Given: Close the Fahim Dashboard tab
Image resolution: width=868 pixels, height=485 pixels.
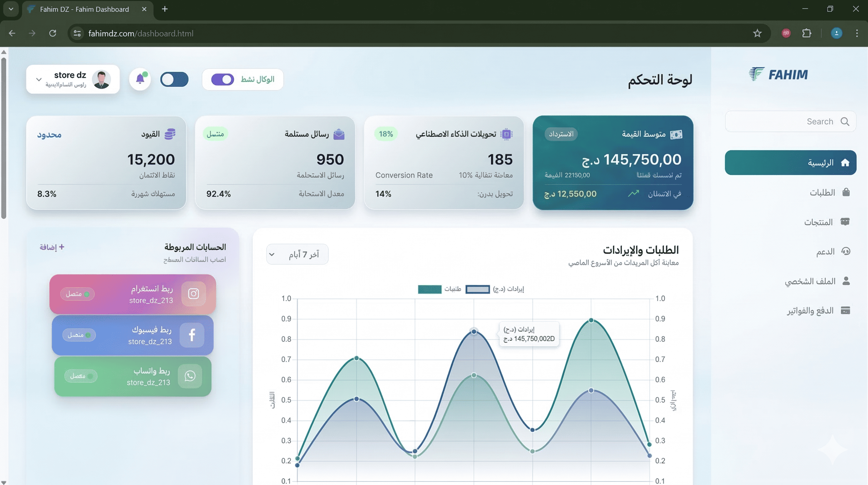Looking at the screenshot, I should tap(144, 9).
